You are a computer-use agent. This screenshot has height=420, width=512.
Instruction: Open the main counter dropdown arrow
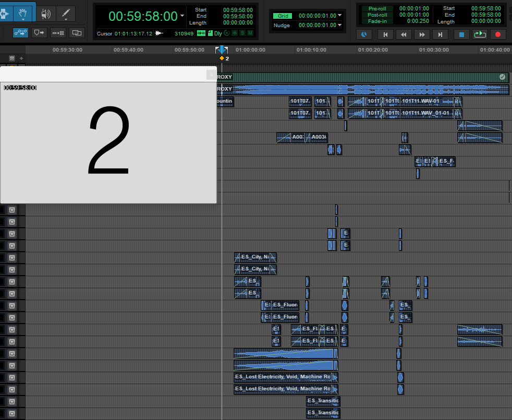click(x=181, y=16)
